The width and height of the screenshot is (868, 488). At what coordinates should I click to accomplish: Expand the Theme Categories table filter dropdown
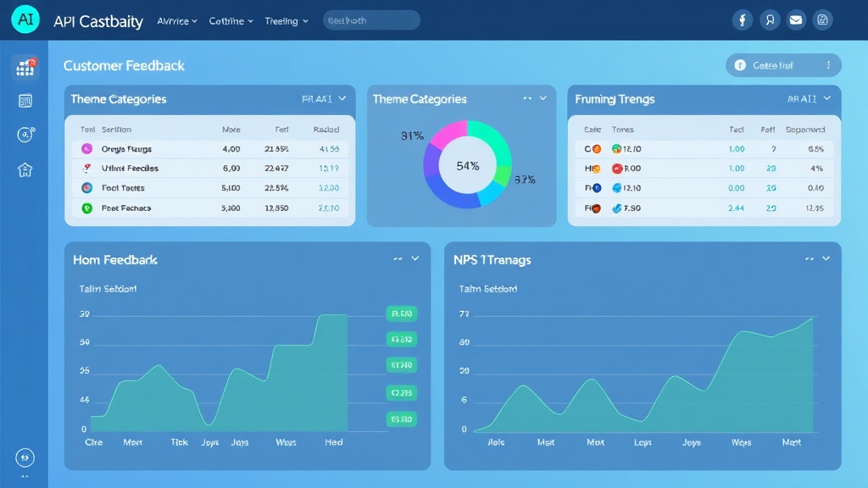(342, 99)
